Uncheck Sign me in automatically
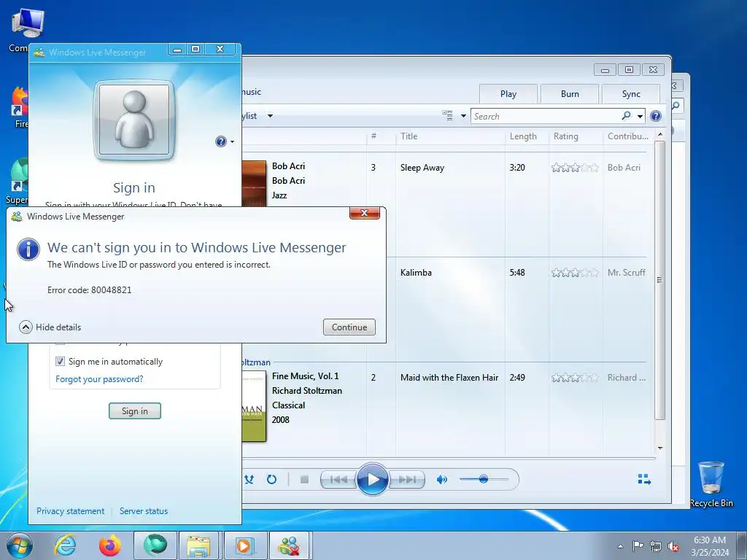The height and width of the screenshot is (560, 747). 60,362
